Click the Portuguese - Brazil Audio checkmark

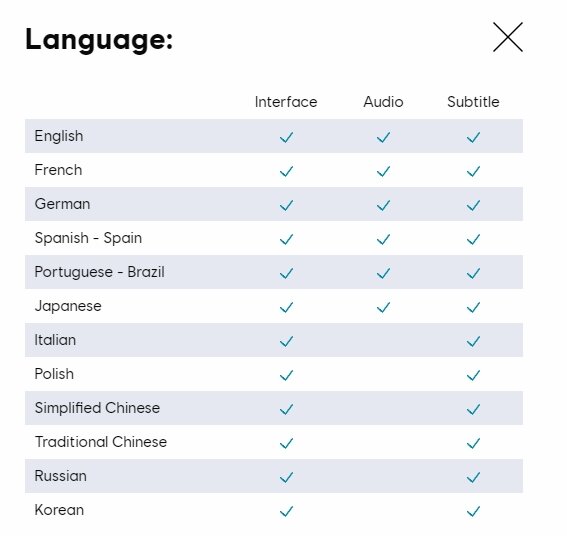(383, 273)
